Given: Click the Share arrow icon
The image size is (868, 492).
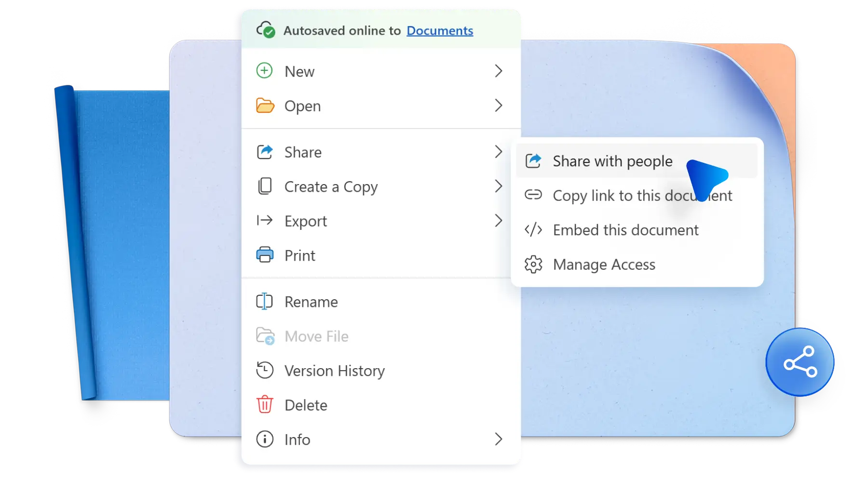Looking at the screenshot, I should pyautogui.click(x=264, y=151).
